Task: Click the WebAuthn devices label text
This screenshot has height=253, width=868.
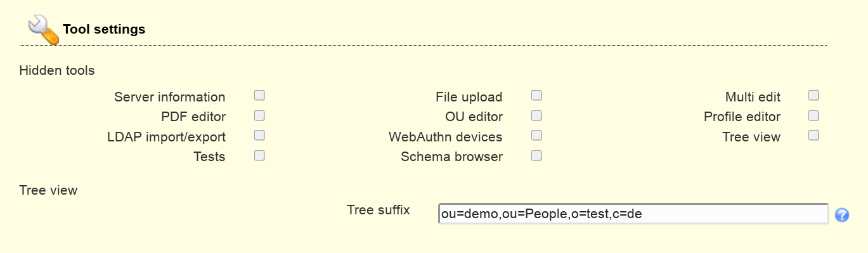Action: click(x=446, y=137)
